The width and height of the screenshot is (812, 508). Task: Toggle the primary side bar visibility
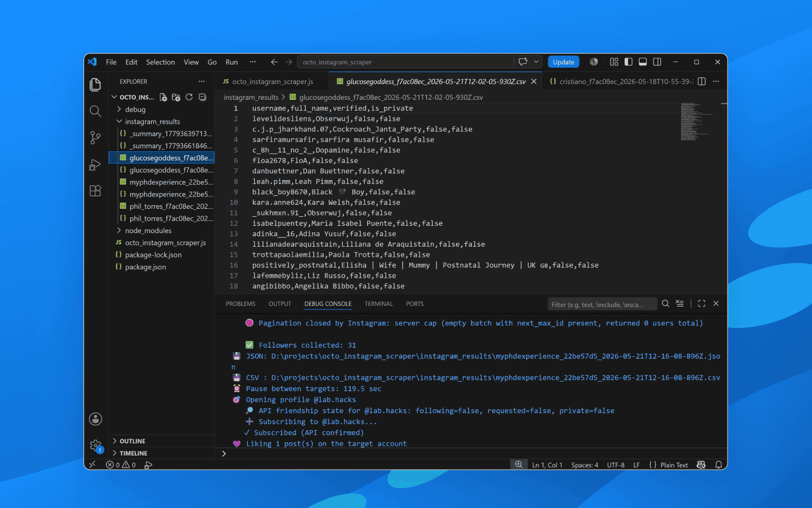pyautogui.click(x=628, y=62)
